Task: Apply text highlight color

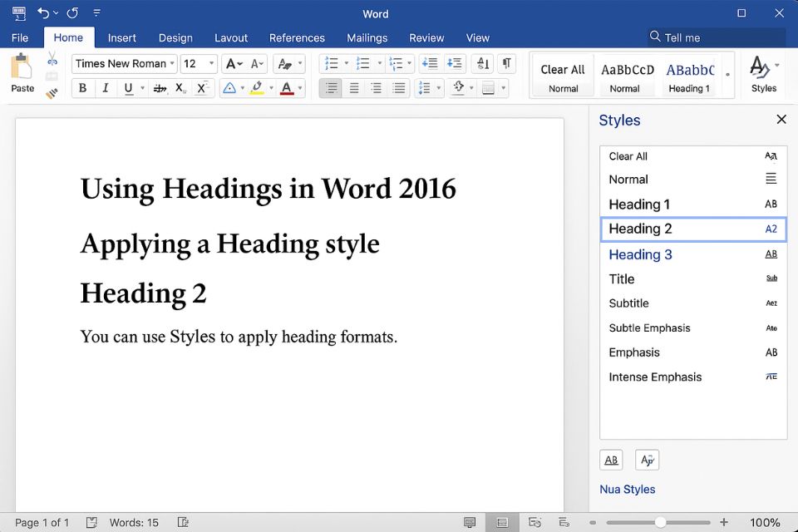Action: (256, 89)
